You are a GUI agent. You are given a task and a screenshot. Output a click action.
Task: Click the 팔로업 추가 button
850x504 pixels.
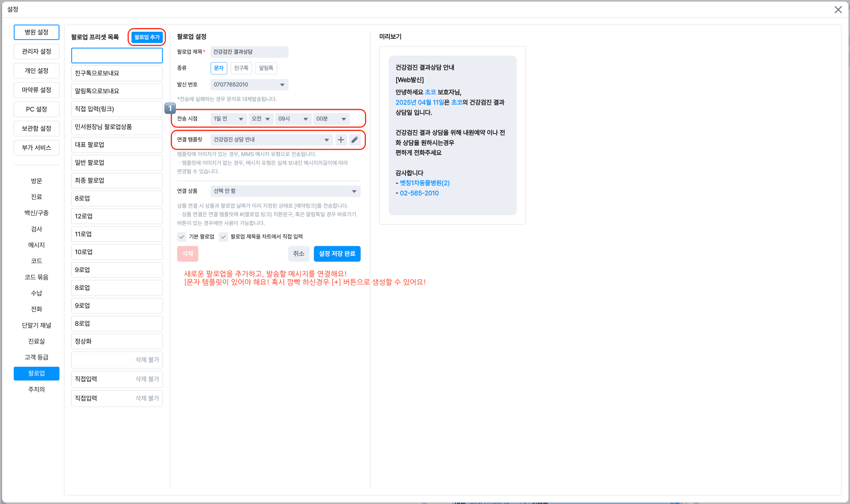pyautogui.click(x=147, y=37)
